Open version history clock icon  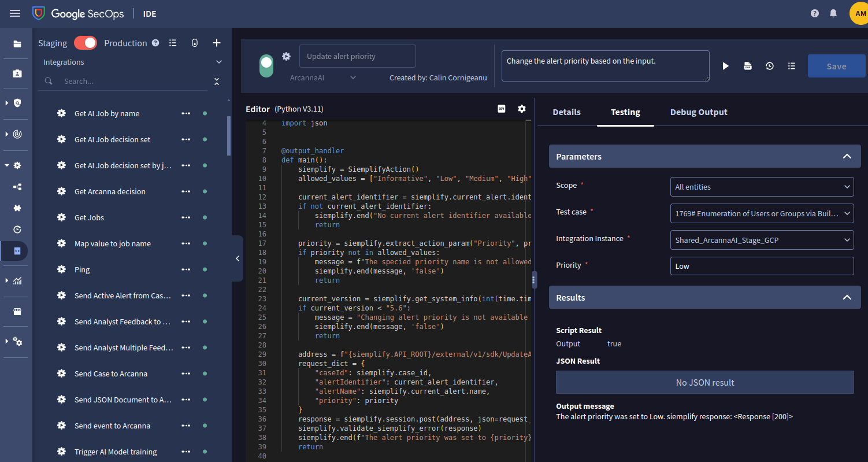(x=770, y=66)
